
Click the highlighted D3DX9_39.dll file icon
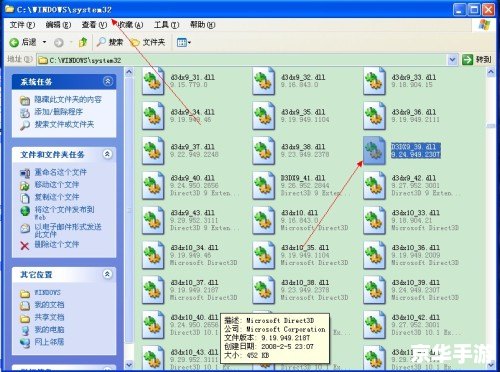pos(374,151)
